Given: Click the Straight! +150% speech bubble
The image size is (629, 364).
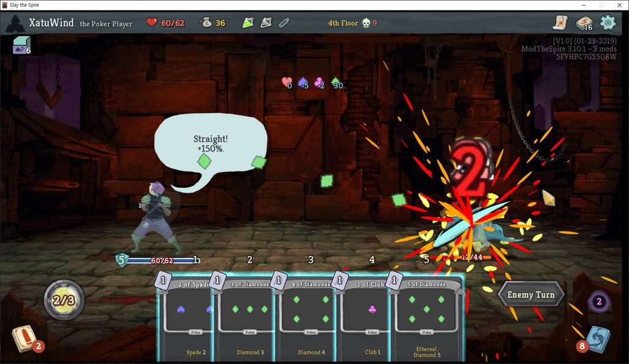Looking at the screenshot, I should 209,141.
